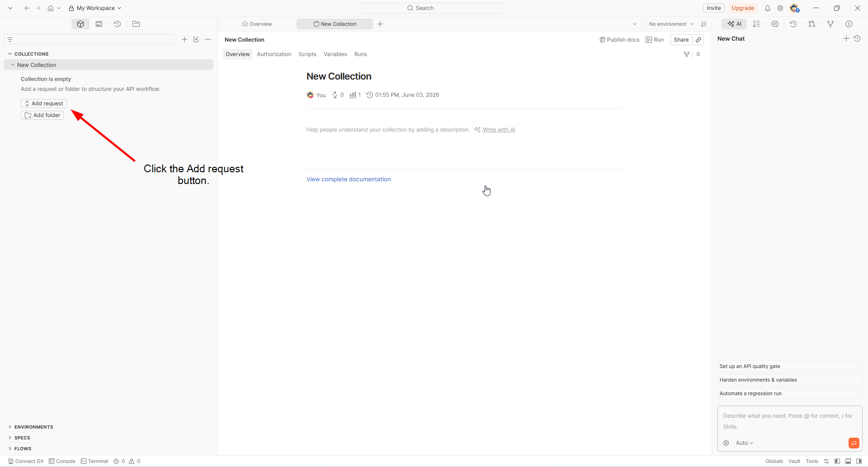Click the notifications bell icon
This screenshot has height=467, width=868.
768,8
